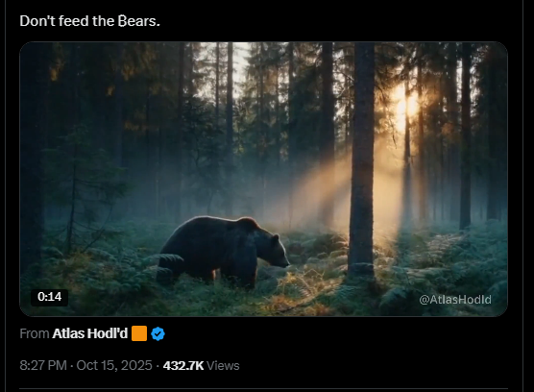Click the 0:14 video duration badge
Image resolution: width=534 pixels, height=392 pixels.
pos(49,297)
